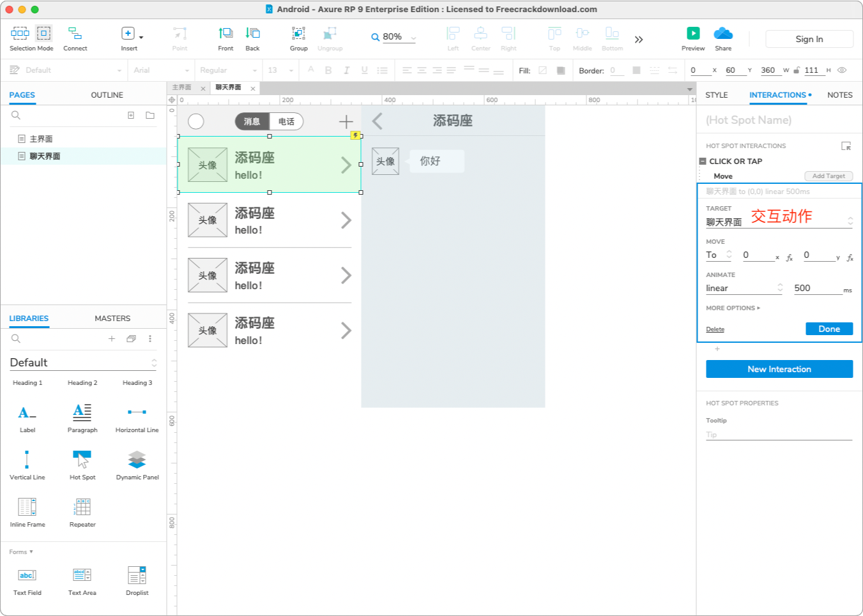863x616 pixels.
Task: Click the Insert tool icon
Action: click(x=128, y=33)
